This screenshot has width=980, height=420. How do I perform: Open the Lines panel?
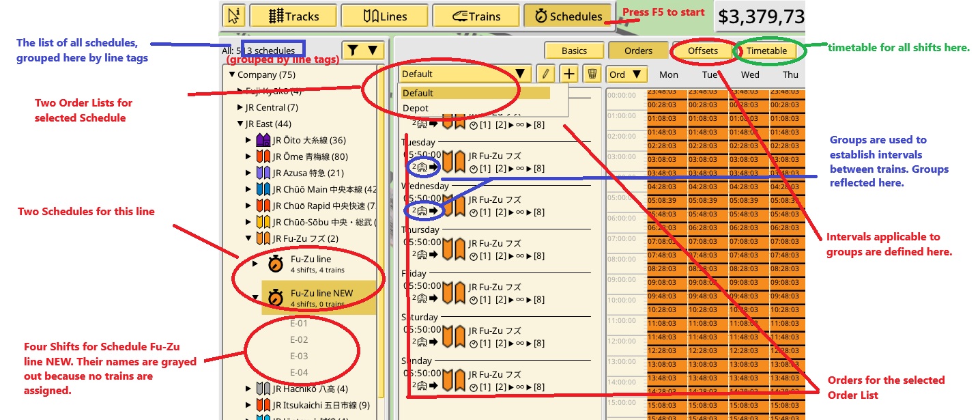click(x=385, y=16)
